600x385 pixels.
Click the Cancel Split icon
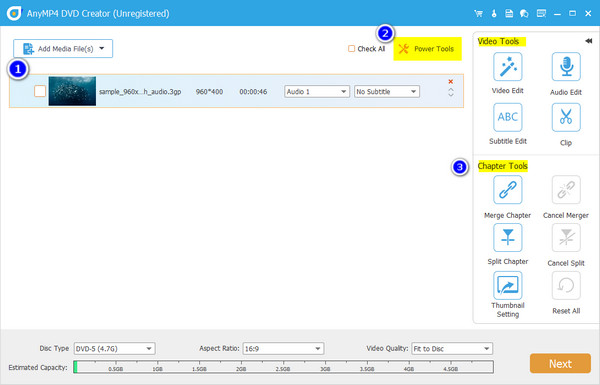tap(566, 238)
